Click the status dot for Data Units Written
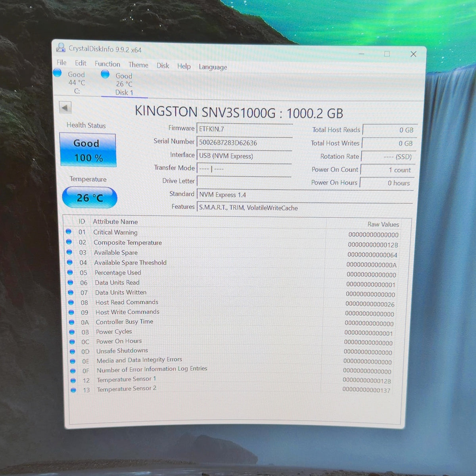Viewport: 476px width, 476px height. 71,292
